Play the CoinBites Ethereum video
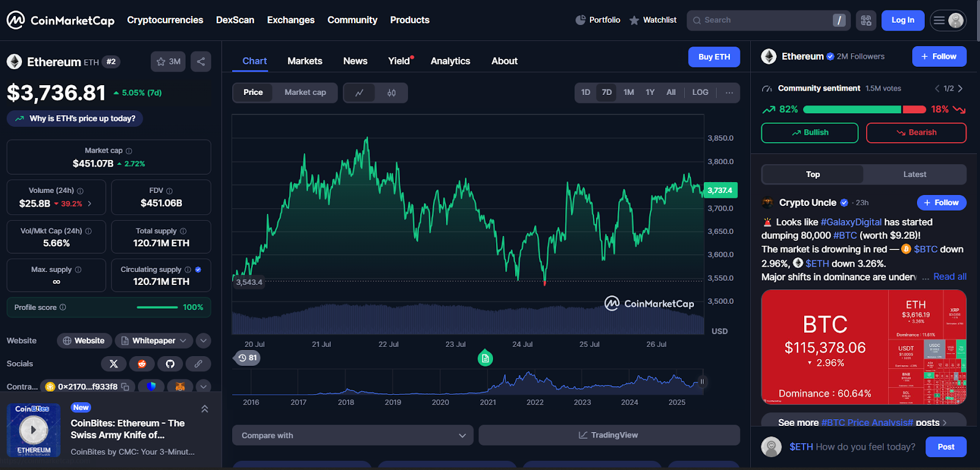 click(34, 430)
